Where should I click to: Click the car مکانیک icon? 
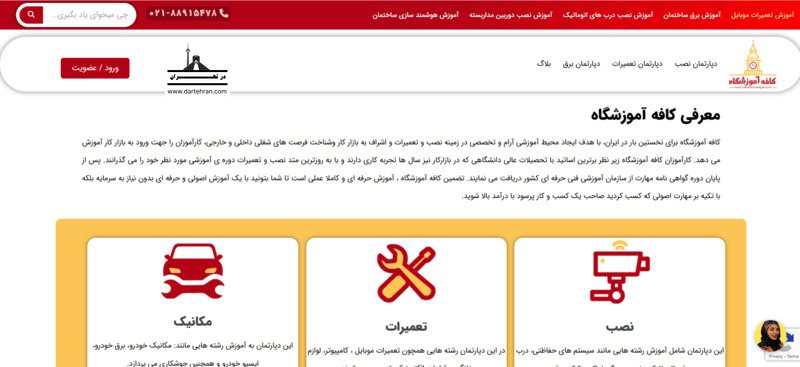coord(192,271)
